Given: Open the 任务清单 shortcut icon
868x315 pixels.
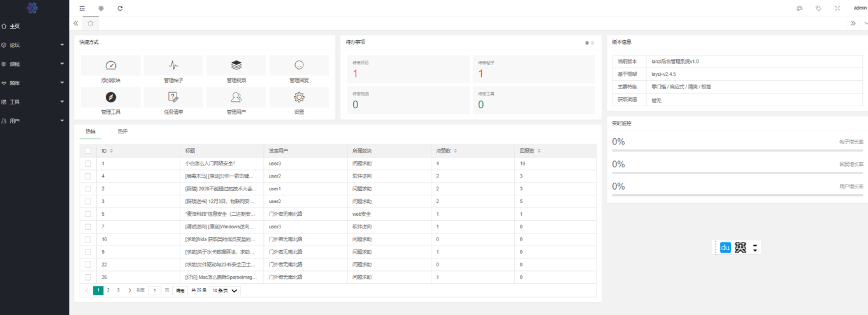Looking at the screenshot, I should 173,97.
